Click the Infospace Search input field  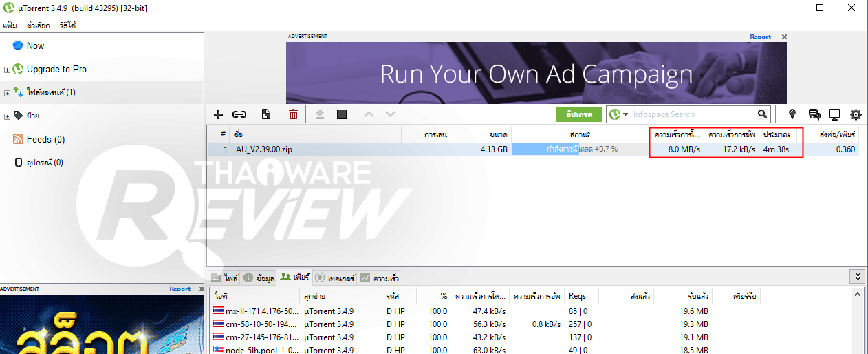click(x=693, y=114)
